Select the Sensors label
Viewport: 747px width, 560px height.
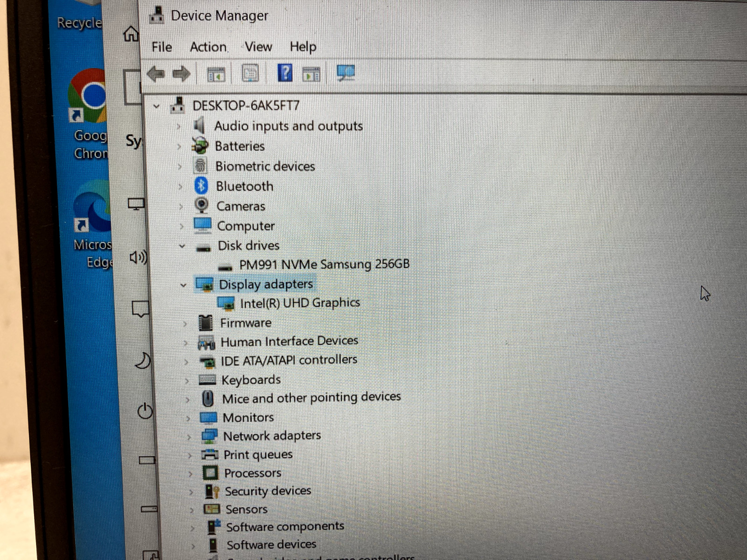(247, 510)
